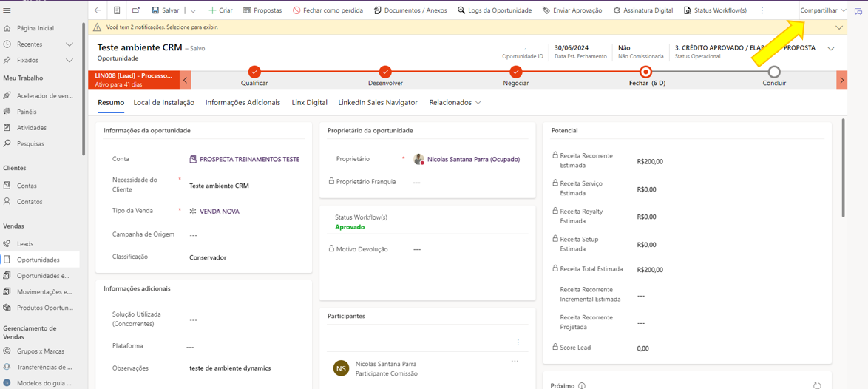Click the Status Workflow(s) command

point(715,10)
